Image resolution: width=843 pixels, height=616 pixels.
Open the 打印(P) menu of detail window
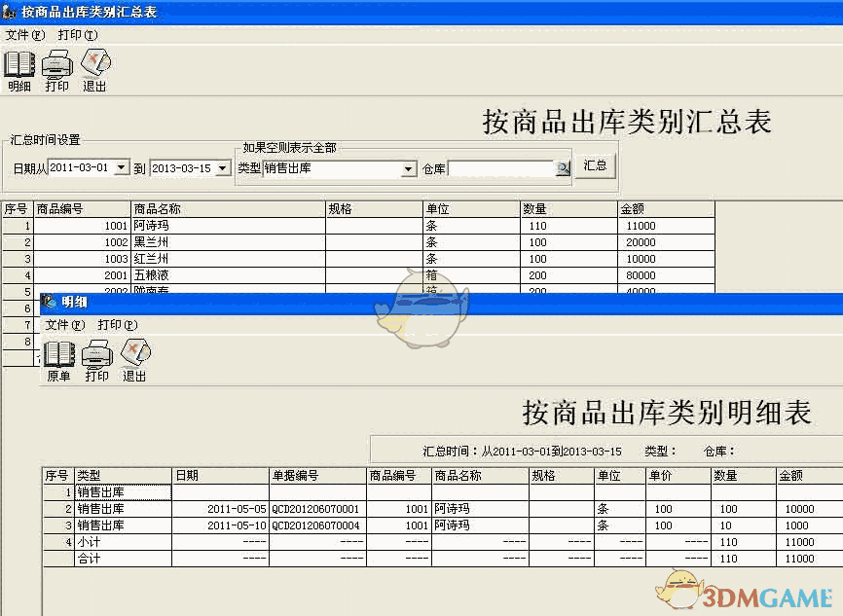coord(118,325)
